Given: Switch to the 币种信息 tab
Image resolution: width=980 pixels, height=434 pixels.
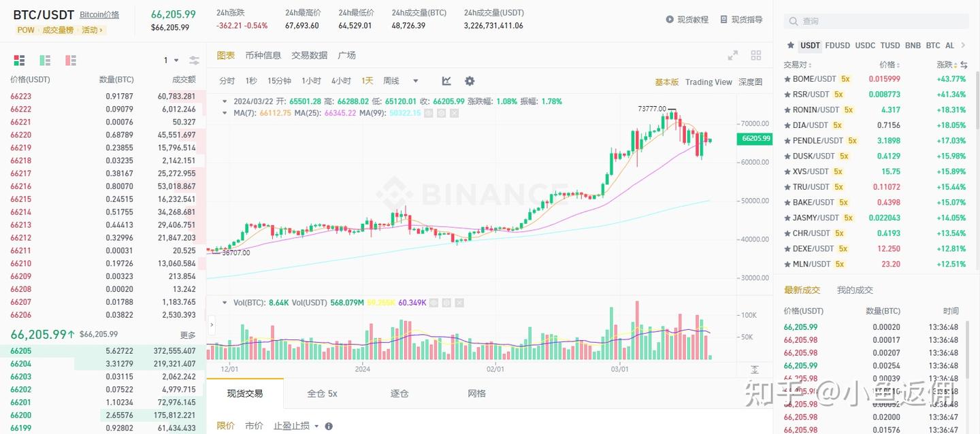Looking at the screenshot, I should tap(263, 55).
